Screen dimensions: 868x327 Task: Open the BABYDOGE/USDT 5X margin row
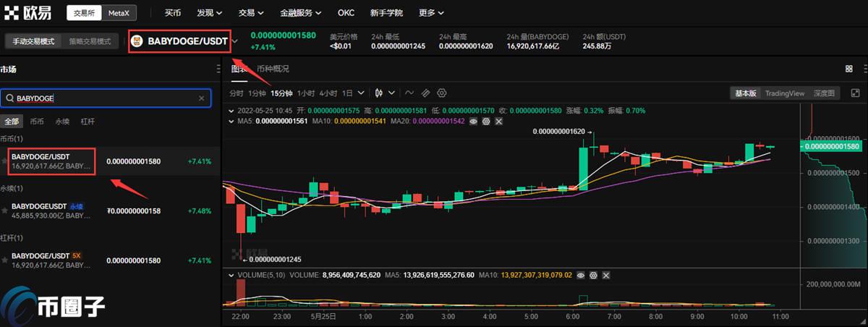point(109,260)
